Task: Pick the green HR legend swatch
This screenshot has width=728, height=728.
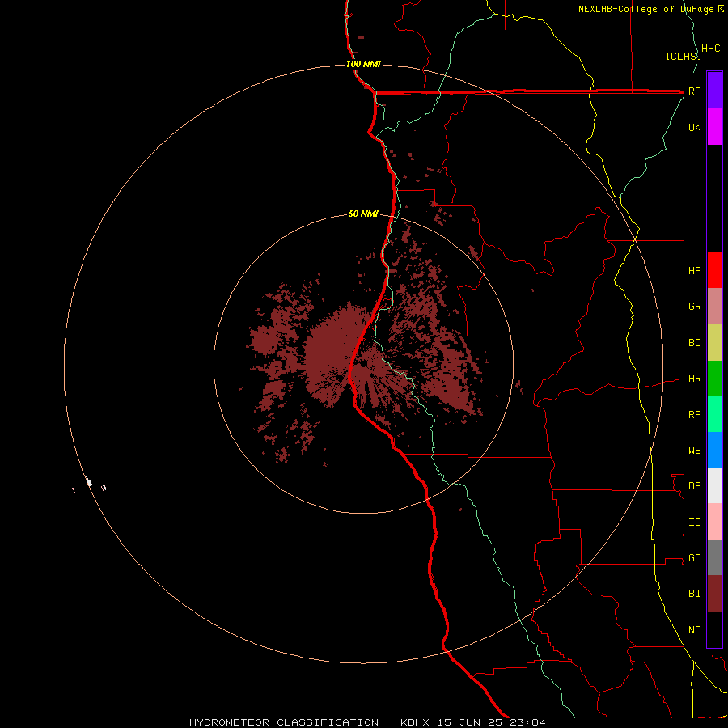Action: click(x=714, y=379)
